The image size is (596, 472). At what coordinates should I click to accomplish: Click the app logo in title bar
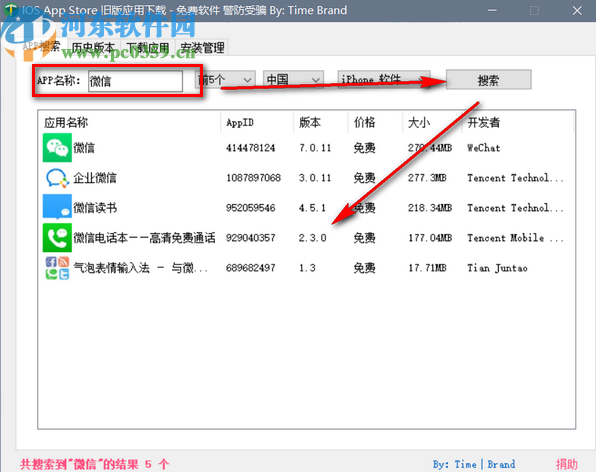coord(10,10)
